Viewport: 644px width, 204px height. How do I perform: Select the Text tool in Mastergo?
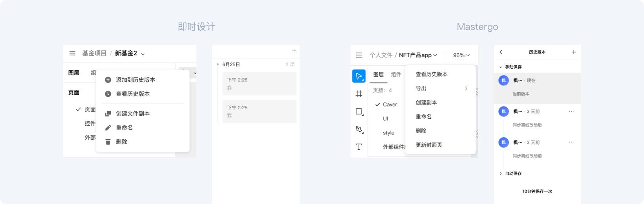coord(359,147)
